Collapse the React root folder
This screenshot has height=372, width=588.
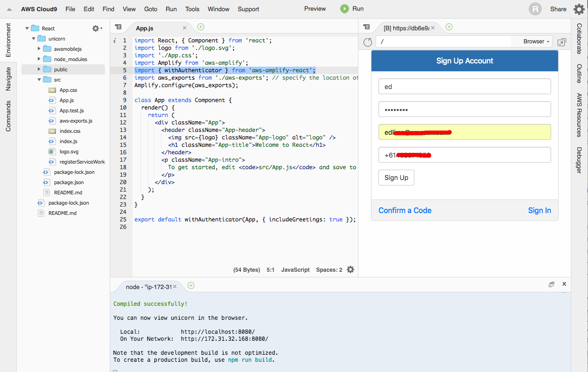coord(28,28)
